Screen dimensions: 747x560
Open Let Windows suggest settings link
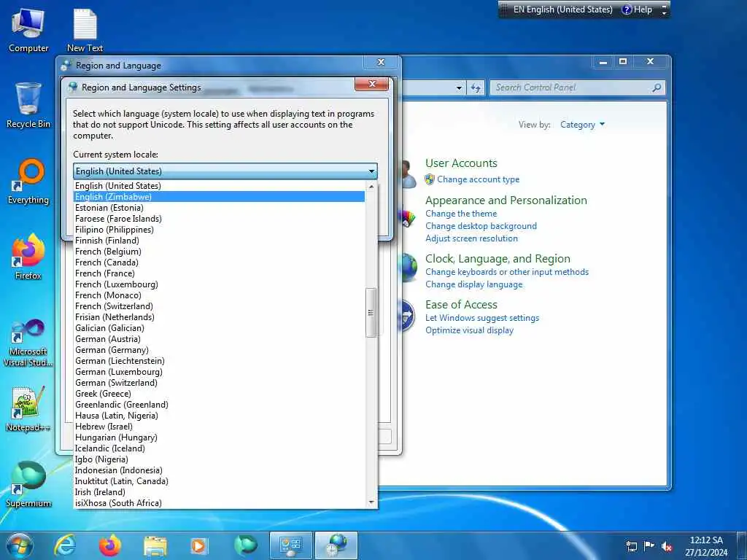[x=482, y=318]
